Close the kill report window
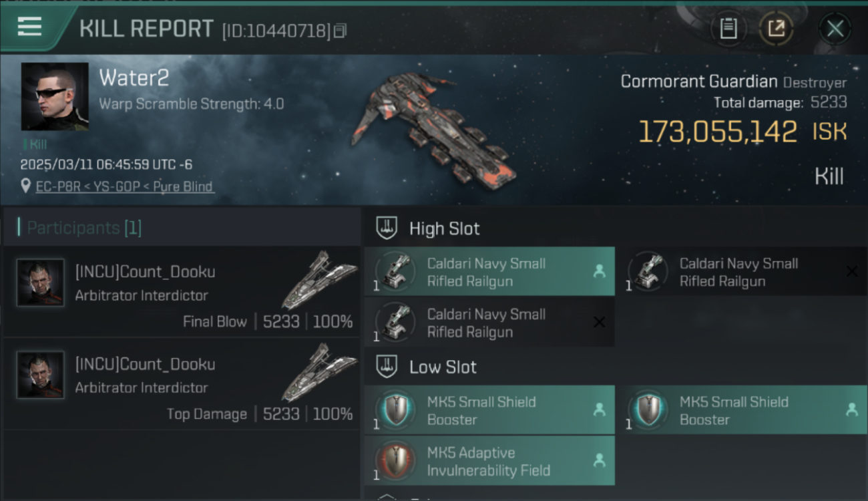The width and height of the screenshot is (868, 501). tap(835, 29)
